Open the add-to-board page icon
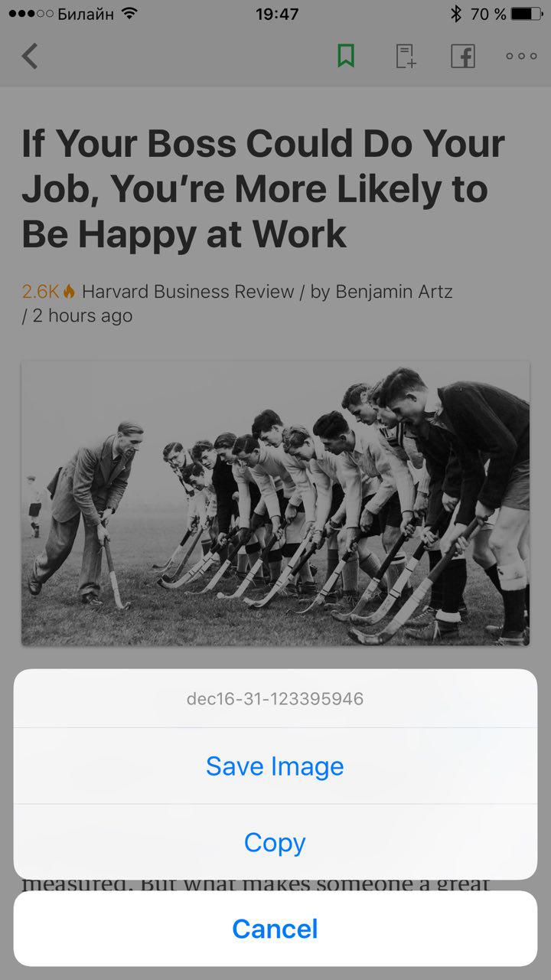 tap(406, 56)
